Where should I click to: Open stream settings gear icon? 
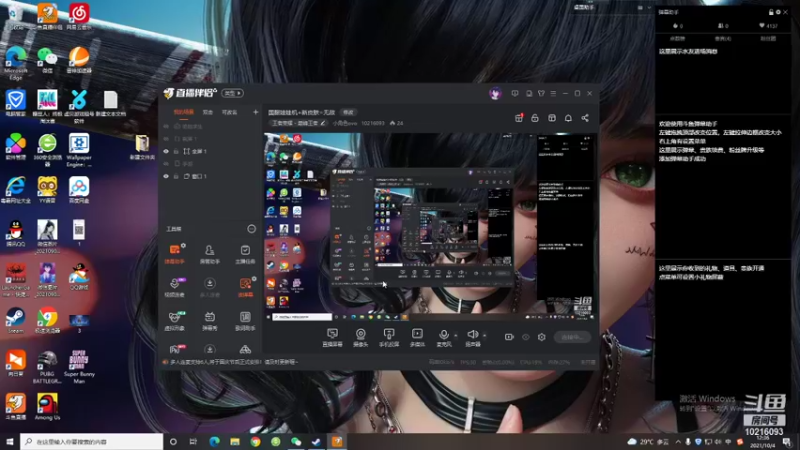pos(541,337)
